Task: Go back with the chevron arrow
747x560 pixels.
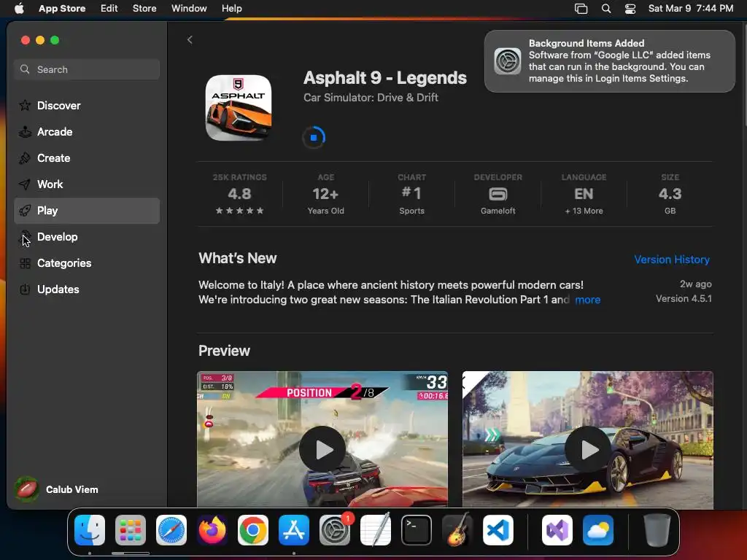Action: pos(190,39)
